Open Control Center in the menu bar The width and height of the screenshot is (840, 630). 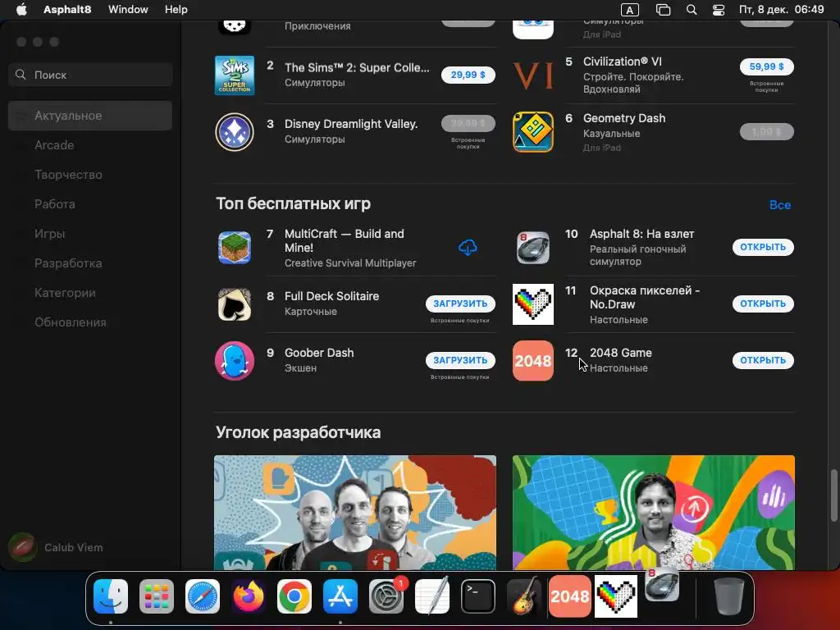pyautogui.click(x=719, y=10)
